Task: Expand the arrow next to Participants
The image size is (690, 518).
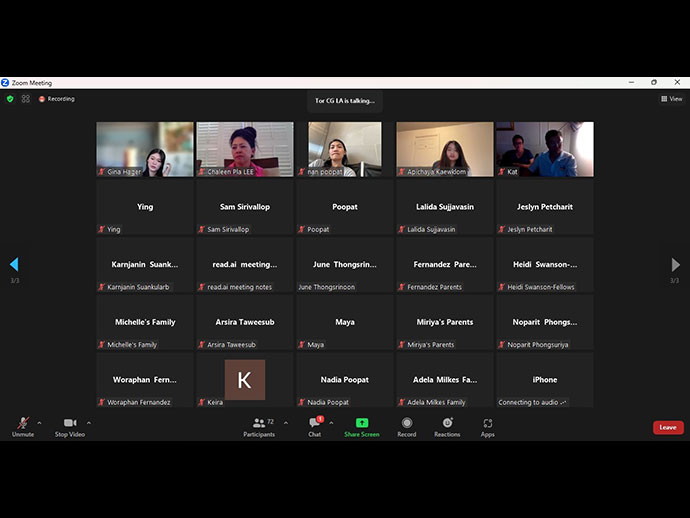Action: click(x=285, y=422)
